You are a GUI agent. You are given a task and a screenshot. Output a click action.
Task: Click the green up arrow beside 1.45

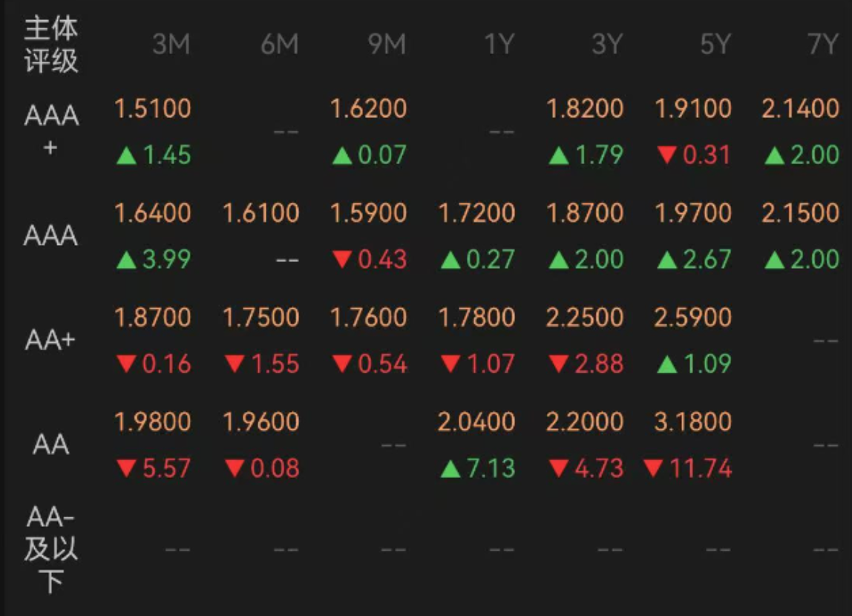pos(127,156)
